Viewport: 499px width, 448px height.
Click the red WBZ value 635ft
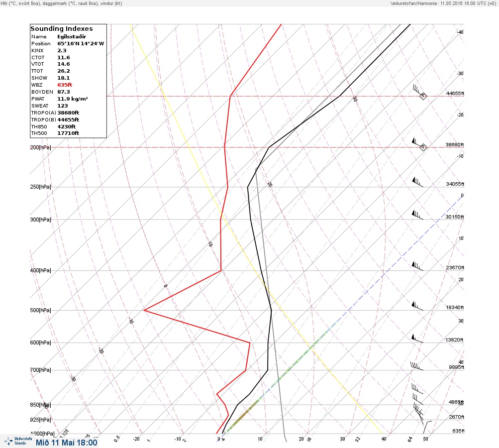[65, 85]
